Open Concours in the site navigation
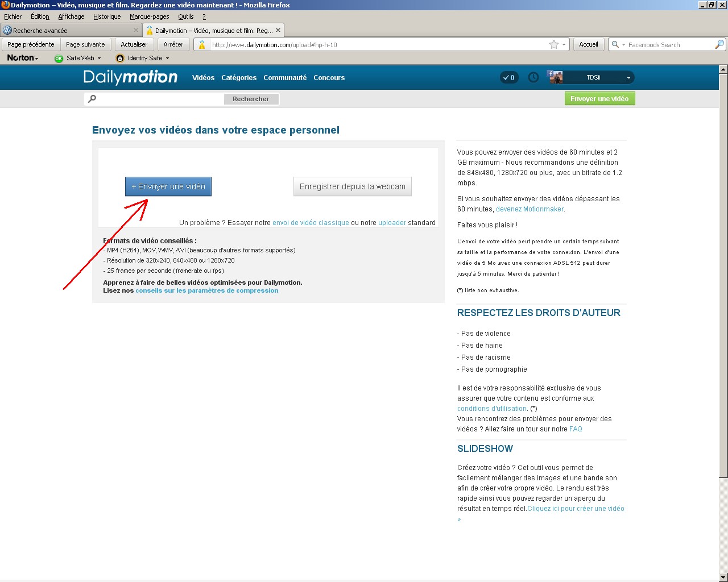The height and width of the screenshot is (582, 728). pos(329,78)
